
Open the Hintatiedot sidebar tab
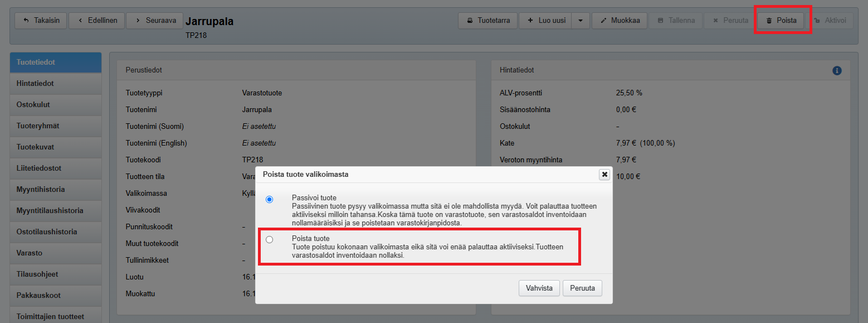tap(56, 84)
